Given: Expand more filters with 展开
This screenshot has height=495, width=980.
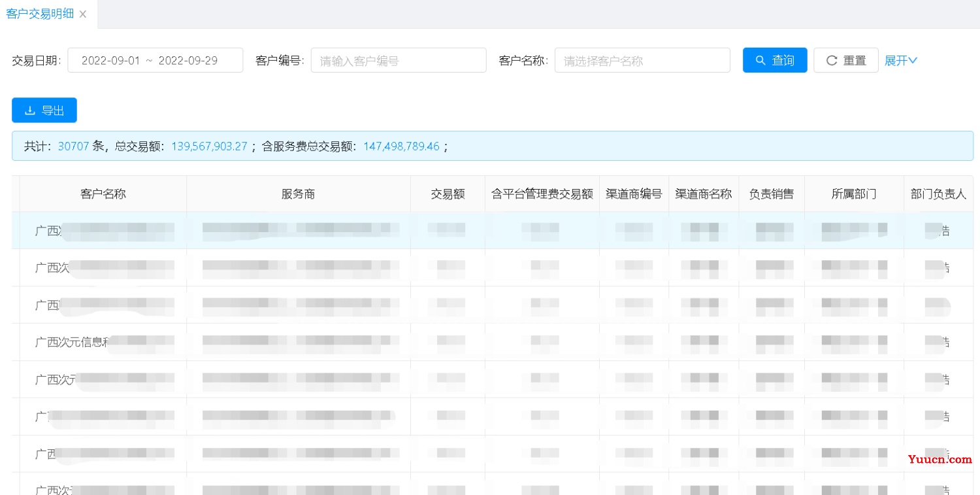Looking at the screenshot, I should pos(901,60).
